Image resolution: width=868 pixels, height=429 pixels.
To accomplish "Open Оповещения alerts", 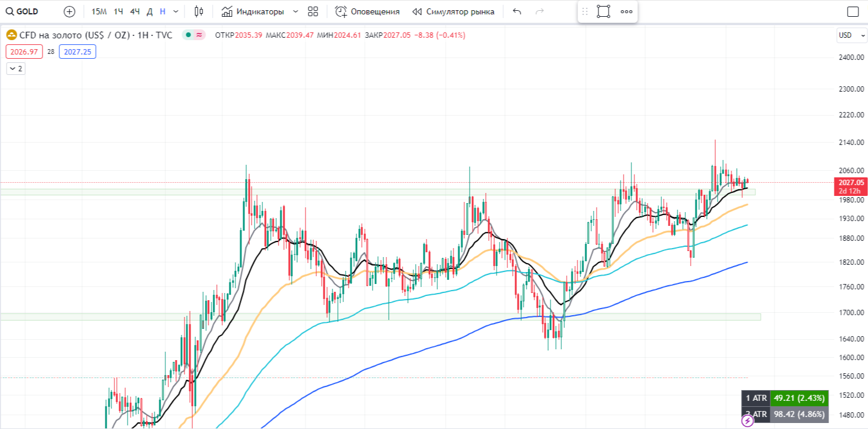I will point(367,11).
